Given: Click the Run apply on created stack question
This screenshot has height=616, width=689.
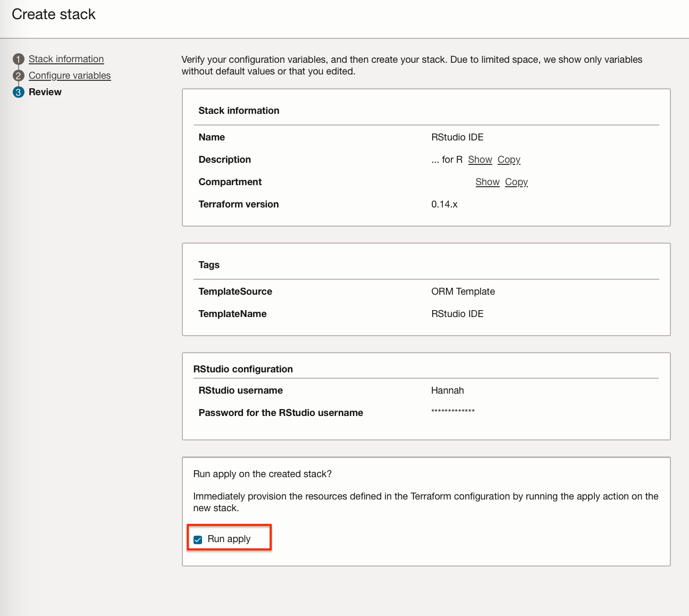Looking at the screenshot, I should click(263, 474).
